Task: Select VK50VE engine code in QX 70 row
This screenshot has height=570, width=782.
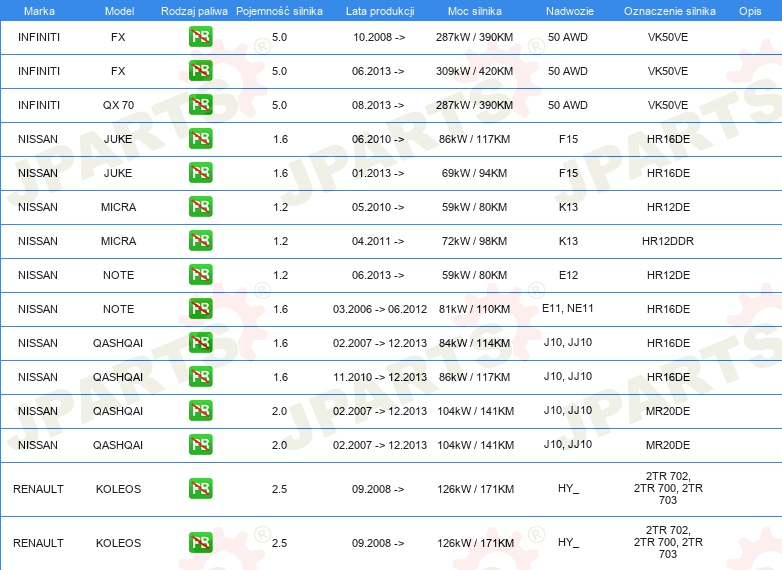Action: pyautogui.click(x=668, y=105)
